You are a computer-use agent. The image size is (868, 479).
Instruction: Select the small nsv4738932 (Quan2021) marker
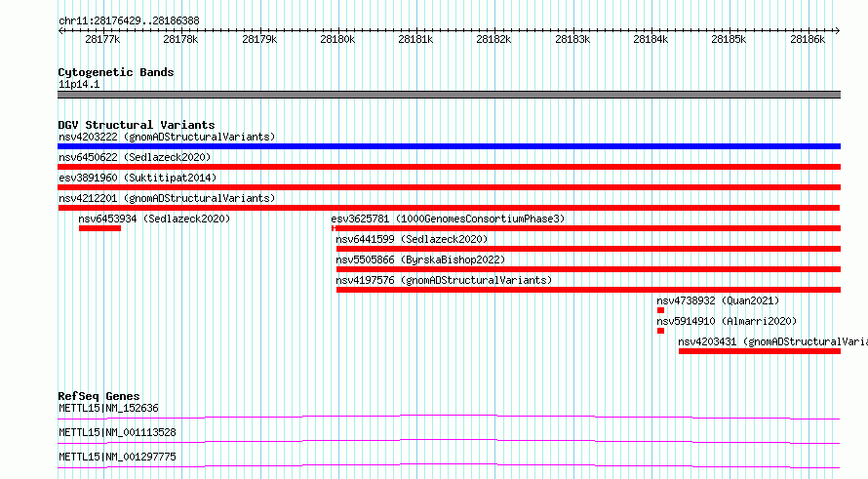coord(660,310)
